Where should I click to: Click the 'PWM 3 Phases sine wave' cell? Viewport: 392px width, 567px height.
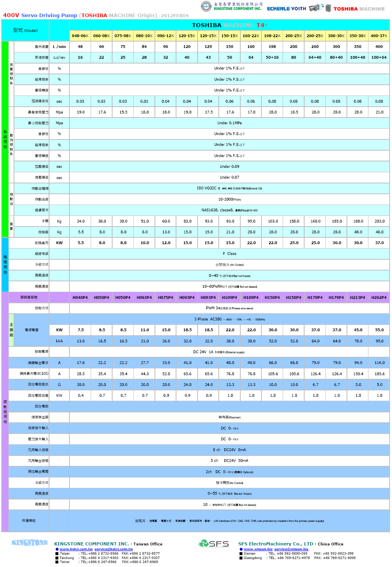click(230, 308)
